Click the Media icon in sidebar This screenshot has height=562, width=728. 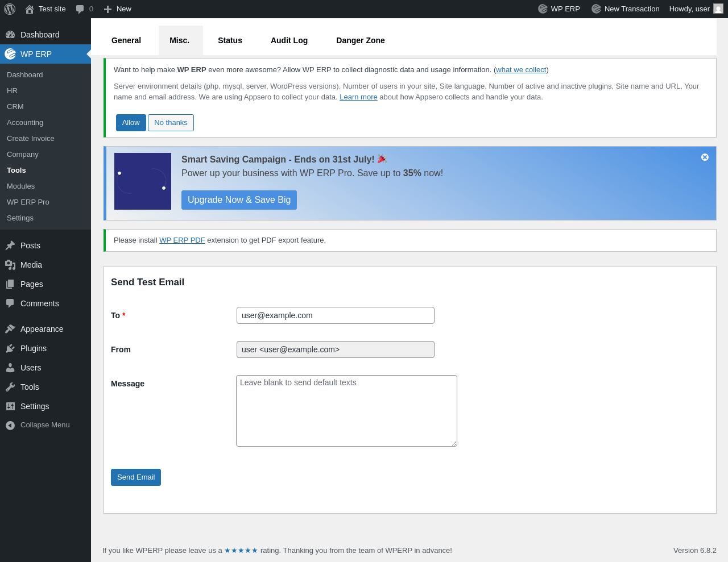coord(10,265)
